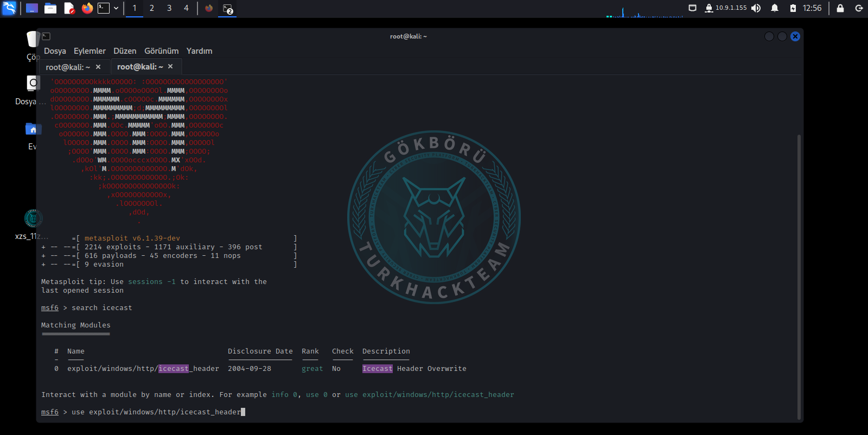The image size is (868, 435).
Task: Click the highlighted Icecast description word
Action: coord(378,369)
